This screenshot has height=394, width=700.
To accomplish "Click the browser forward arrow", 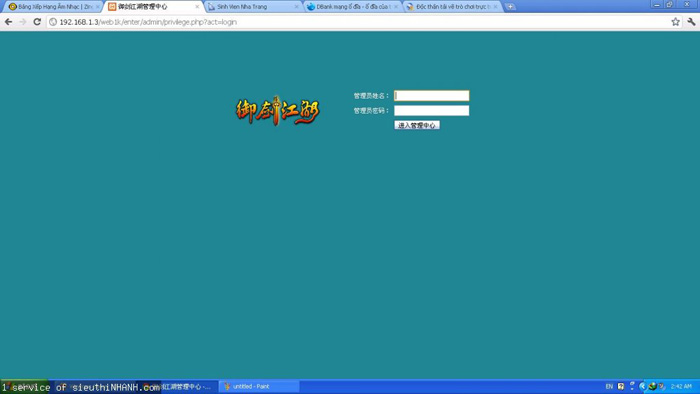I will [23, 22].
